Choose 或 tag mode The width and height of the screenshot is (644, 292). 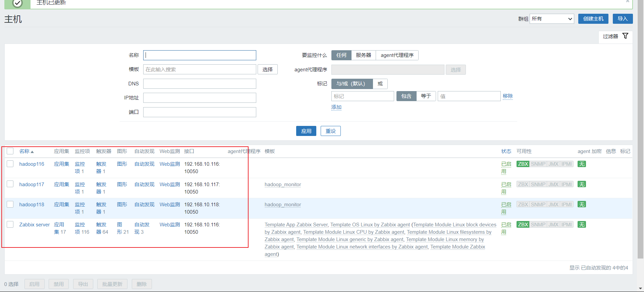380,84
